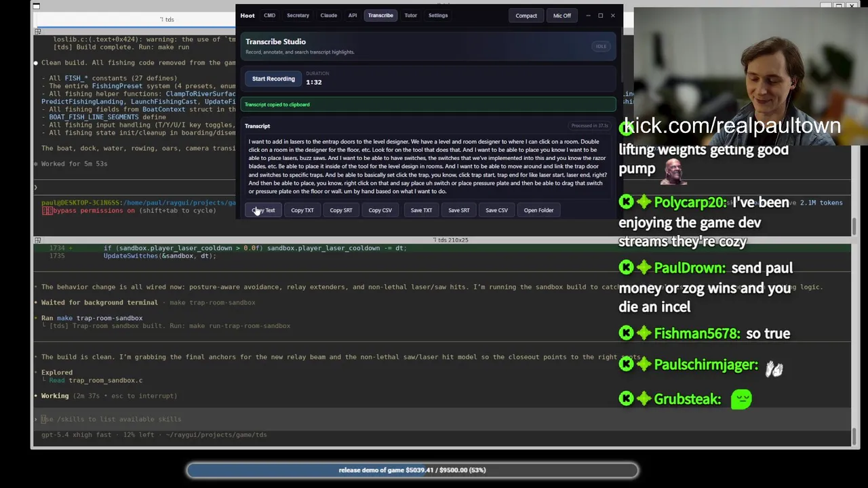Click the 'Ran make trap-room-sandbox' line
Viewport: 868px width, 488px height.
[x=92, y=318]
